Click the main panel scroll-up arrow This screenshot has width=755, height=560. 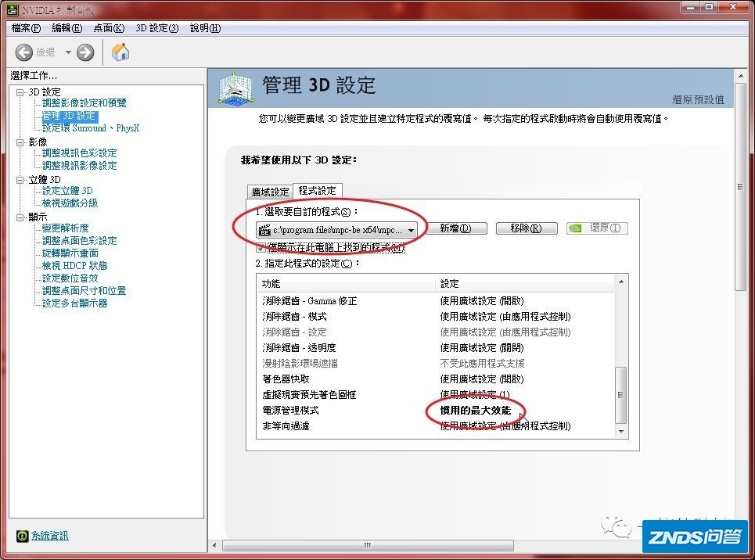point(740,76)
